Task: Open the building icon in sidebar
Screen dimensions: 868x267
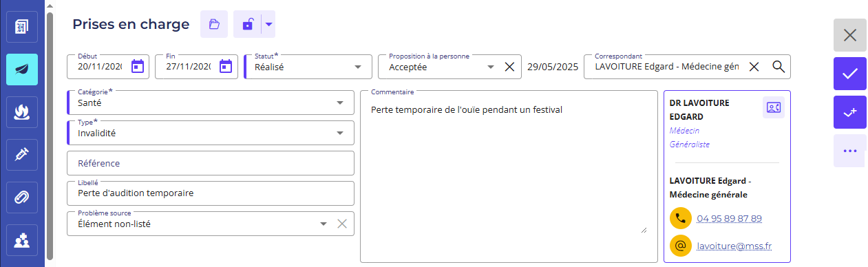Action: [x=22, y=27]
